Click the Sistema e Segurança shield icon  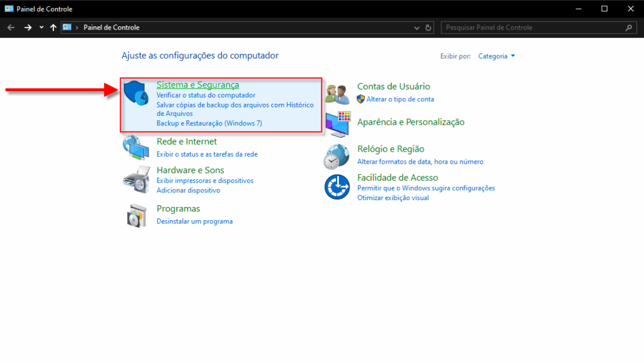[x=136, y=93]
